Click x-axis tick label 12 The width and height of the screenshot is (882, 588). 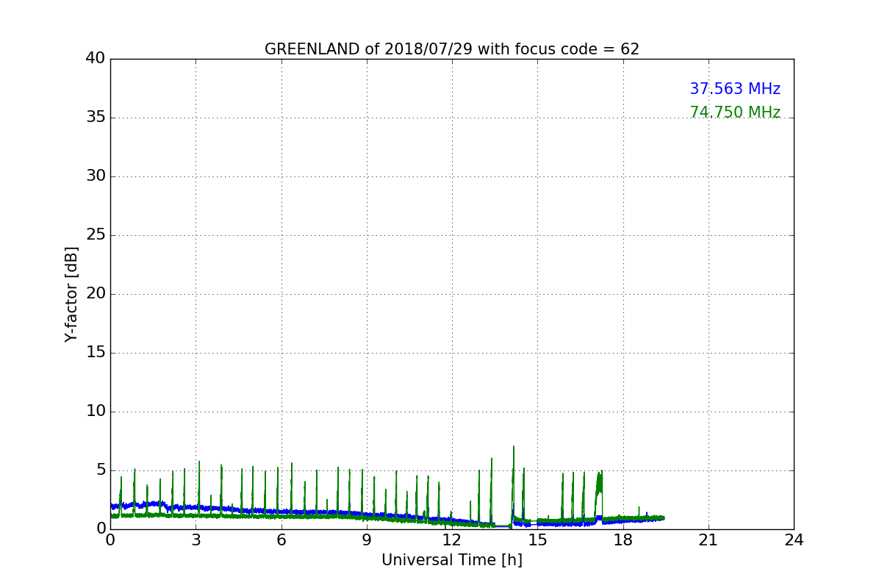[x=452, y=540]
